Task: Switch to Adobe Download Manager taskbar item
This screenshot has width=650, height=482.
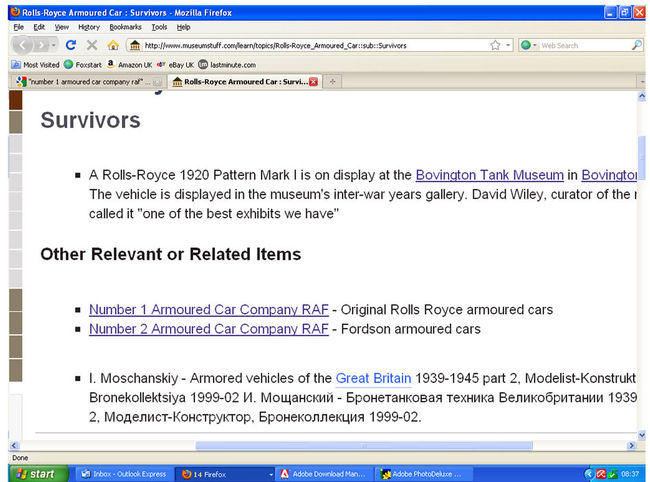Action: [324, 474]
